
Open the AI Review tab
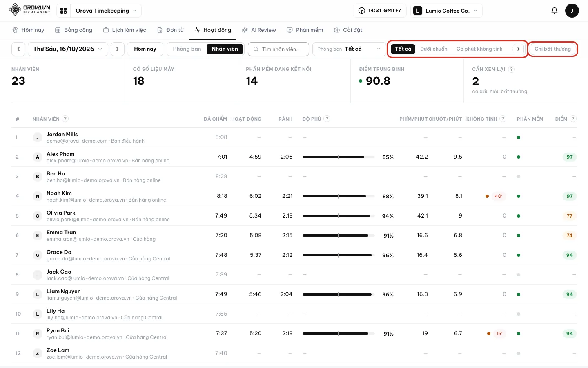click(x=259, y=30)
